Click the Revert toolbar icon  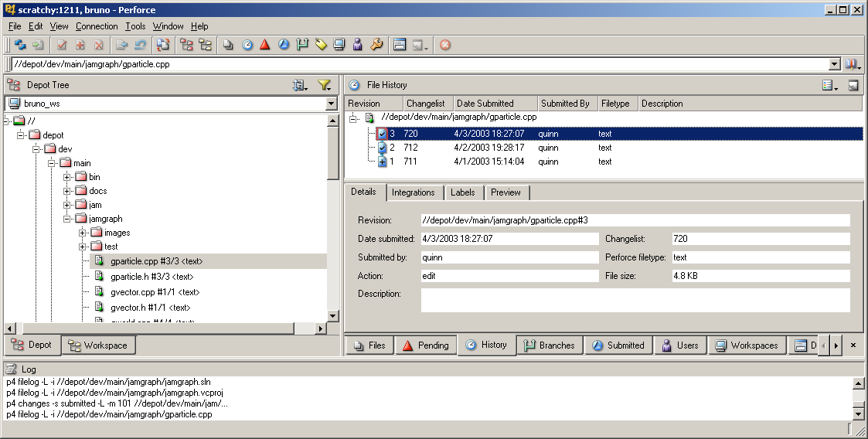click(x=140, y=45)
